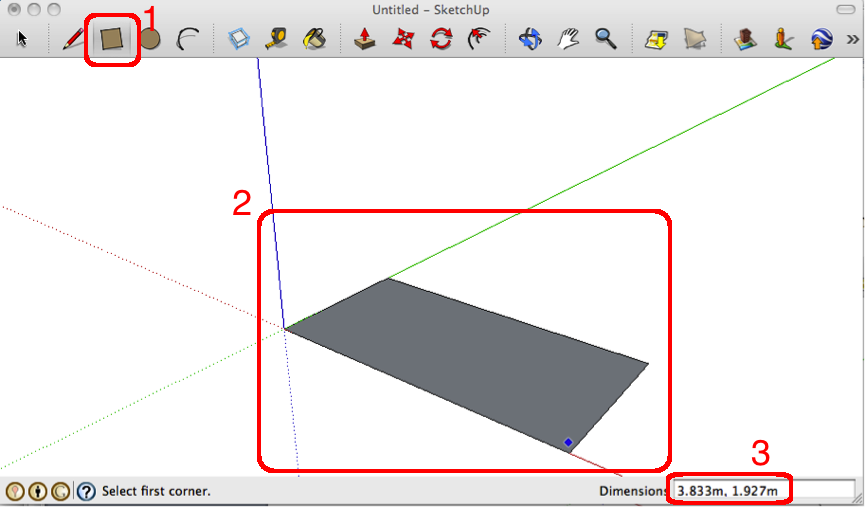Choose the red Move tool
This screenshot has height=507, width=865.
tap(403, 39)
